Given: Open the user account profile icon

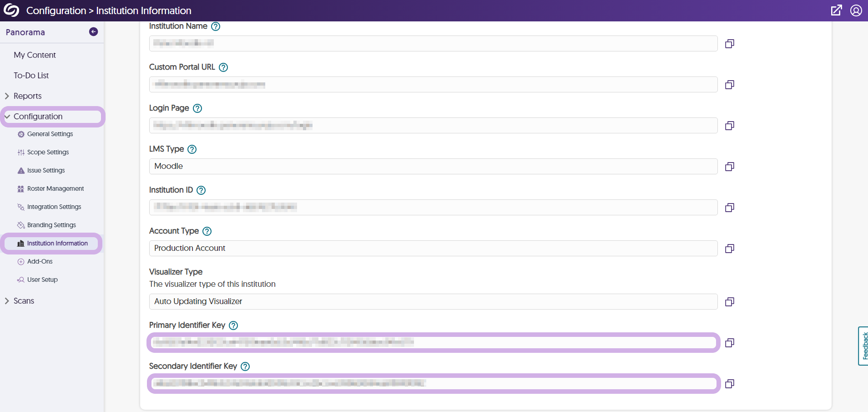Looking at the screenshot, I should click(856, 10).
